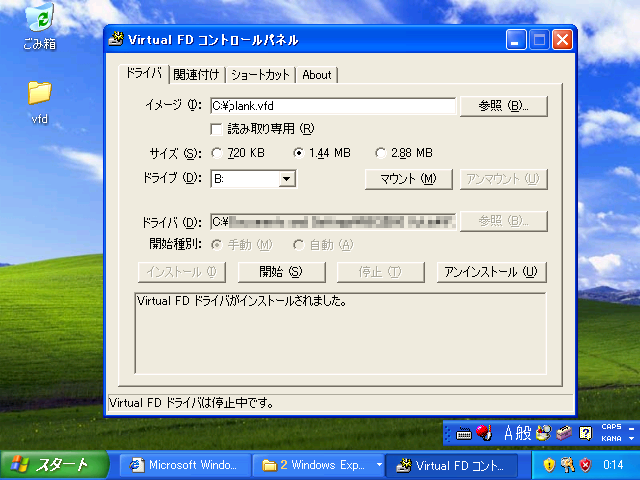Click Virtual FD taskbar button
Image resolution: width=640 pixels, height=480 pixels.
tap(452, 465)
